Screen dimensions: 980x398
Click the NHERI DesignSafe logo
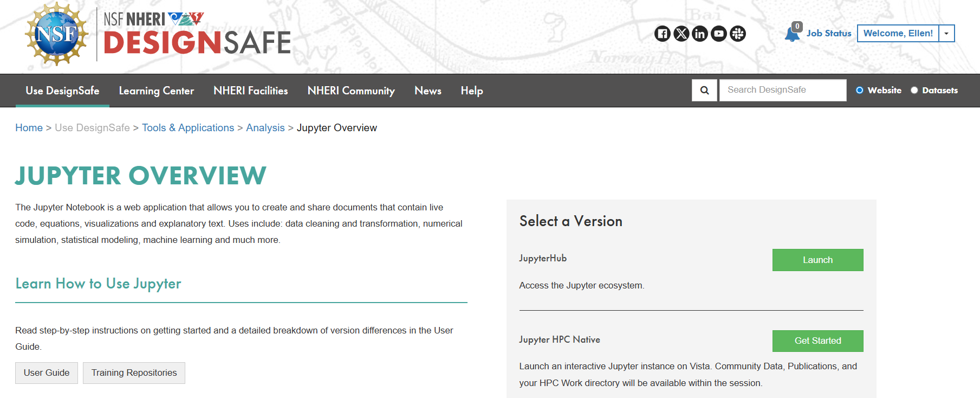(197, 34)
